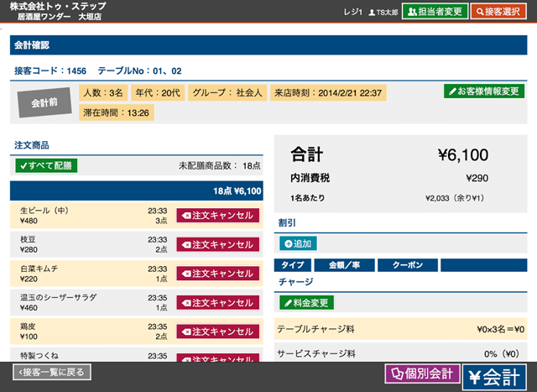
Task: Click the 会計前 status badge
Action: coord(44,102)
